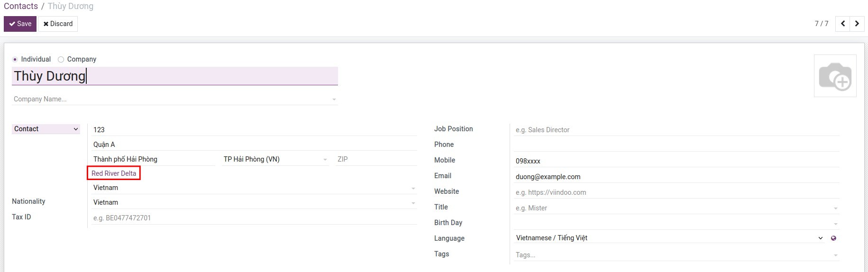
Task: Click the Discard button
Action: [58, 24]
